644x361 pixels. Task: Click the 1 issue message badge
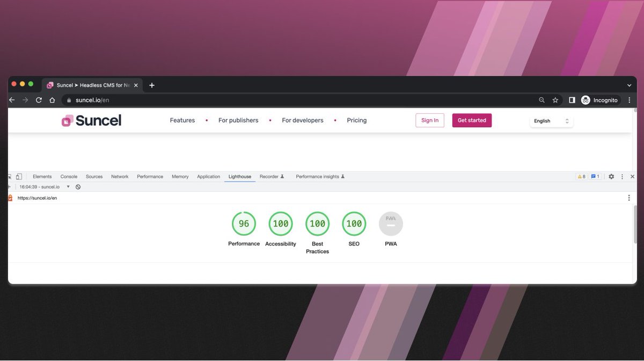pos(595,176)
